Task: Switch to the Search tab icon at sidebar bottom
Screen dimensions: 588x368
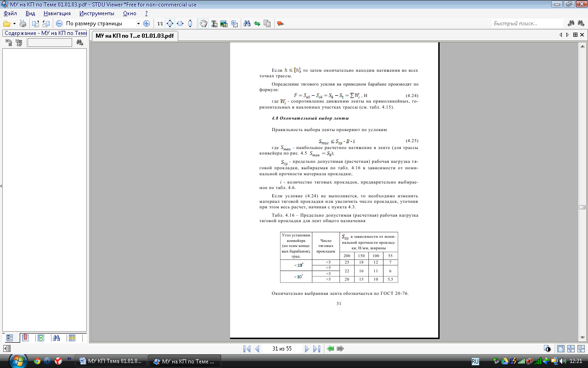Action: point(57,338)
